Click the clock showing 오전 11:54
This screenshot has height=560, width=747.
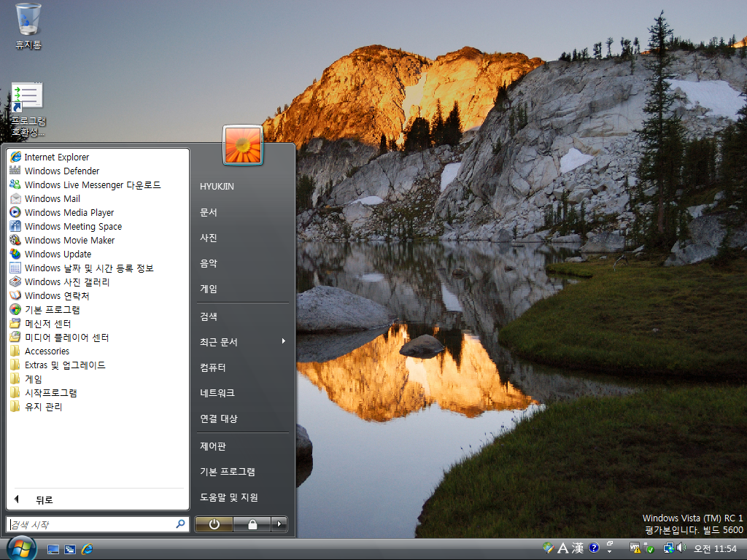pos(715,548)
